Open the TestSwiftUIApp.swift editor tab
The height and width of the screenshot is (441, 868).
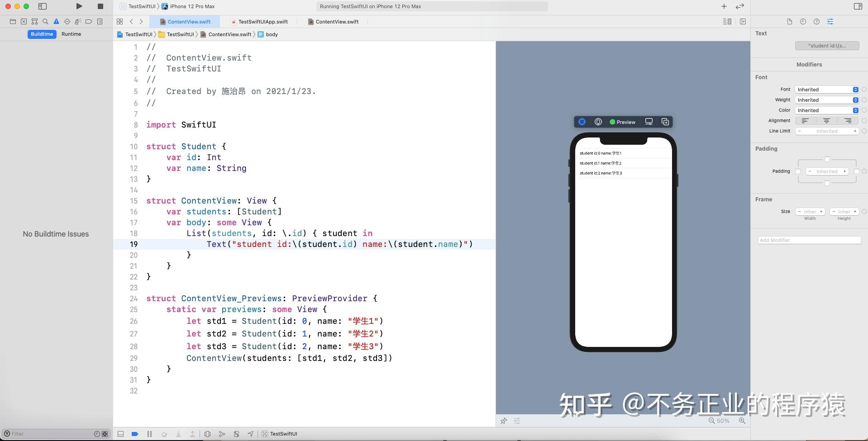tap(259, 22)
